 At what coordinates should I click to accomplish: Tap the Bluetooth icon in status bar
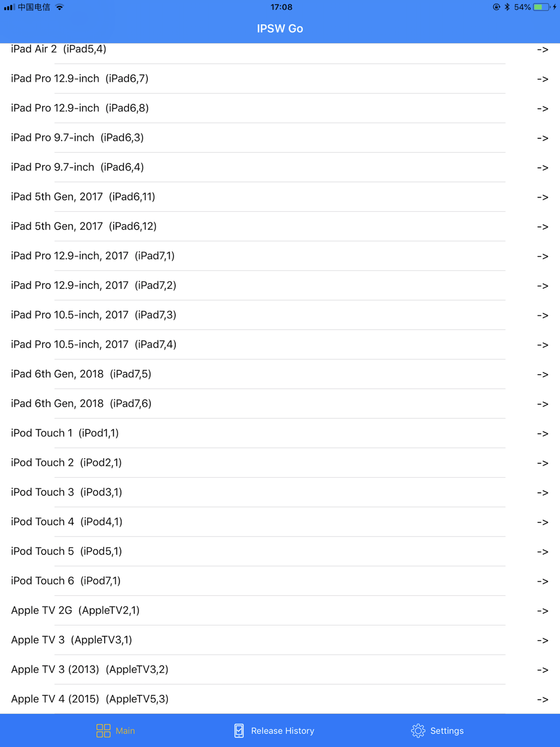click(507, 7)
